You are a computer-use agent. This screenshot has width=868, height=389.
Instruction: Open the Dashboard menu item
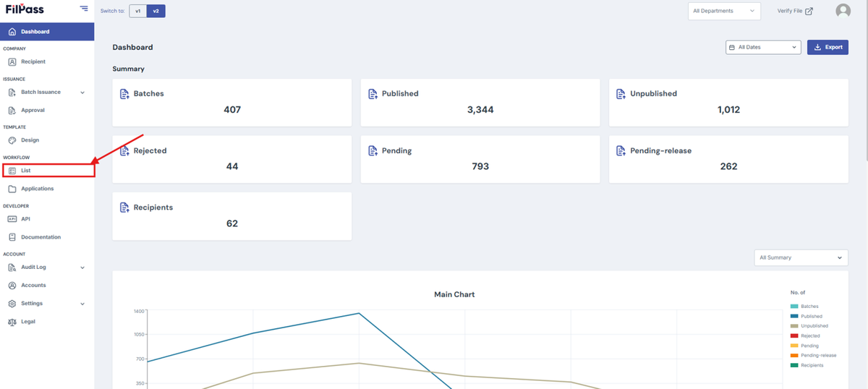(x=47, y=32)
